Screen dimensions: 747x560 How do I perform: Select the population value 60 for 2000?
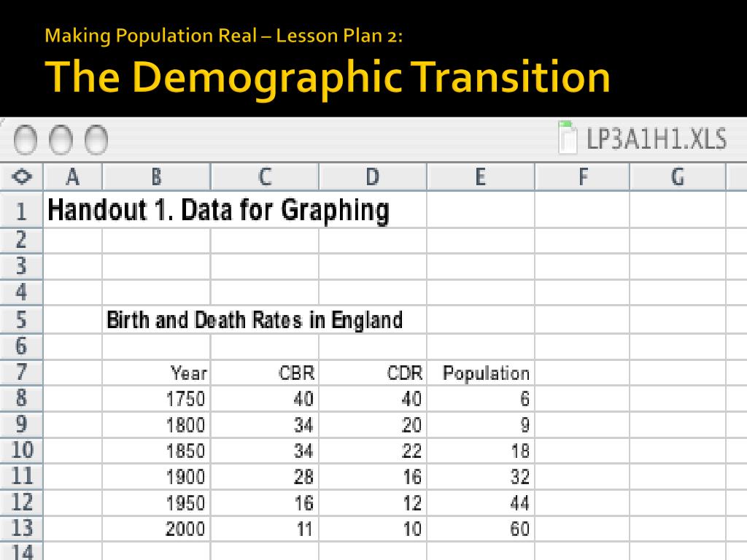(481, 529)
